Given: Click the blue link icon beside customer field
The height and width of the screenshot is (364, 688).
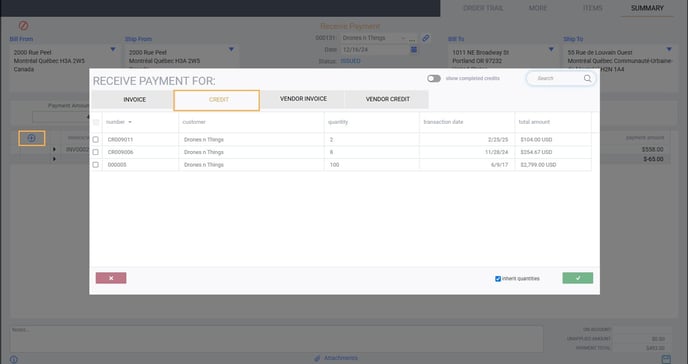Looking at the screenshot, I should click(426, 38).
